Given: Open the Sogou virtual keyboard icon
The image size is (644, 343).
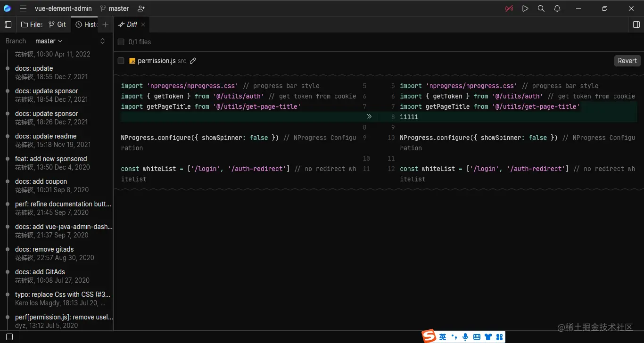Looking at the screenshot, I should click(x=477, y=336).
